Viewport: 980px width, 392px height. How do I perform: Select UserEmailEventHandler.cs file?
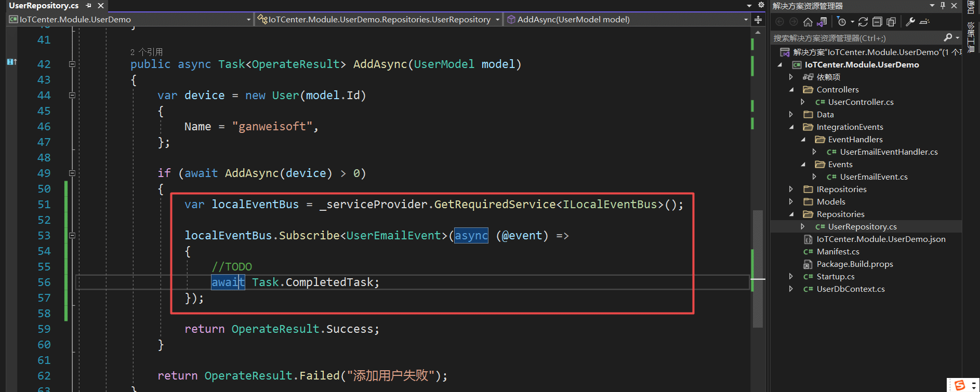pyautogui.click(x=889, y=152)
